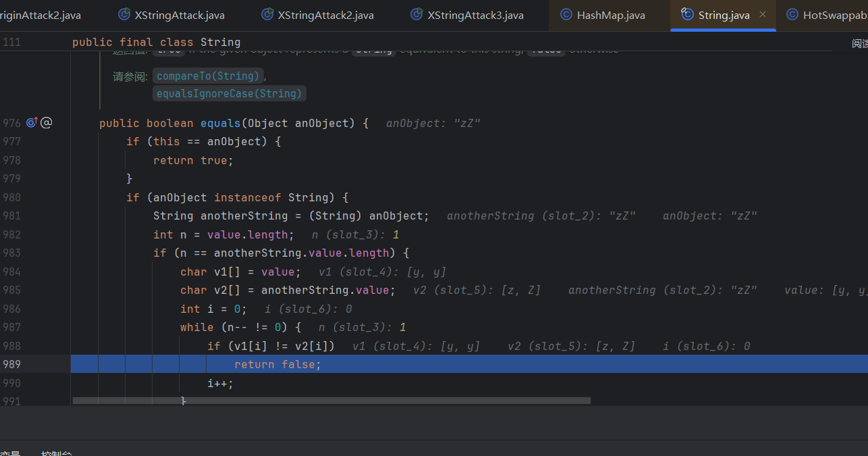This screenshot has width=868, height=456.
Task: Click the override gutter icon on line 976
Action: [x=32, y=123]
